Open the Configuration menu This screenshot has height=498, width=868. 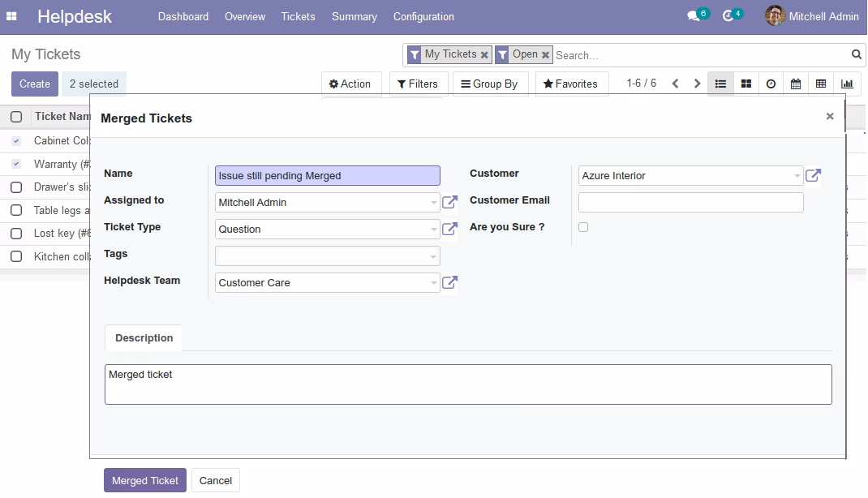(x=424, y=16)
